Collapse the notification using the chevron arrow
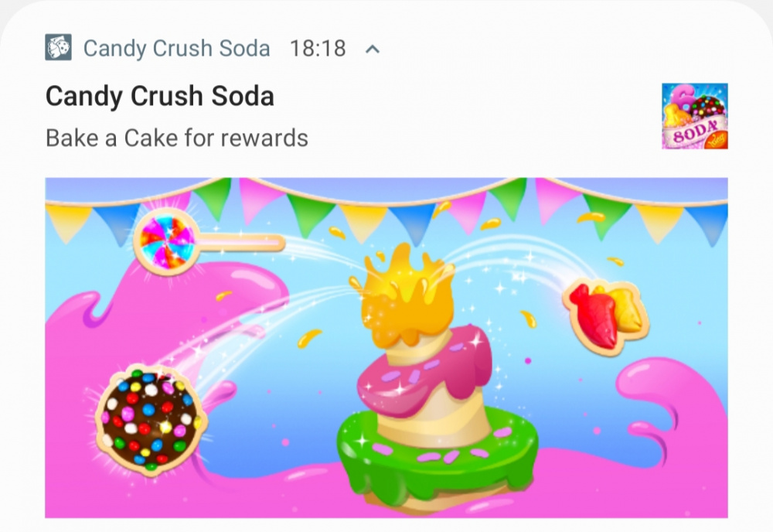773x532 pixels. click(373, 49)
